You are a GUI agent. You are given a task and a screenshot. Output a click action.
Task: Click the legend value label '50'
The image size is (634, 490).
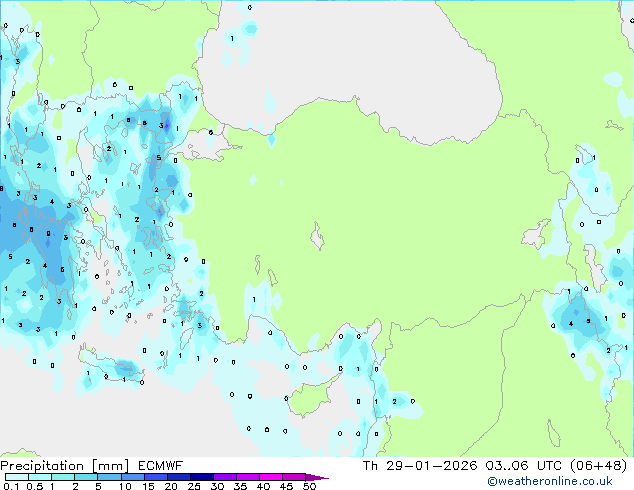309,486
